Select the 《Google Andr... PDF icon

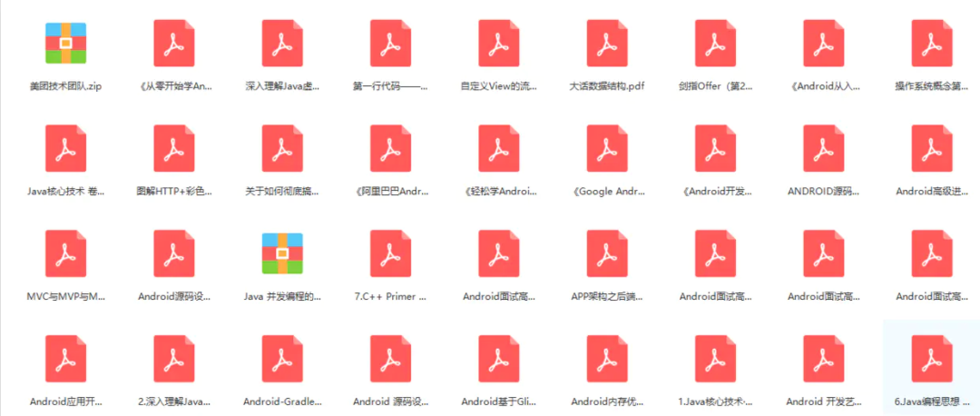point(607,148)
